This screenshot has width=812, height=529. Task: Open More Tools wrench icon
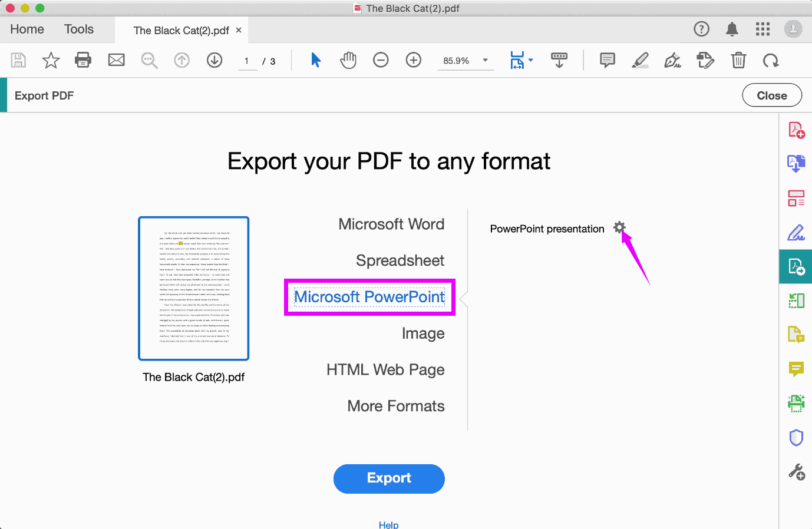(x=796, y=472)
